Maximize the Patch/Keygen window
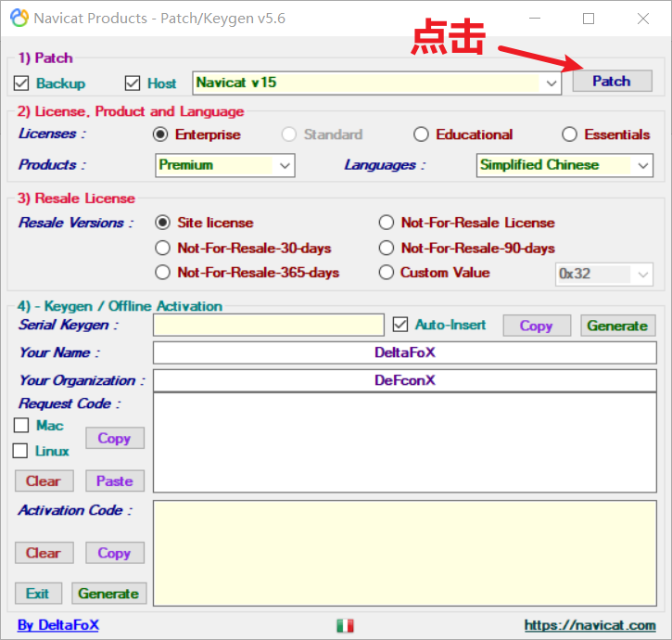 coord(589,19)
